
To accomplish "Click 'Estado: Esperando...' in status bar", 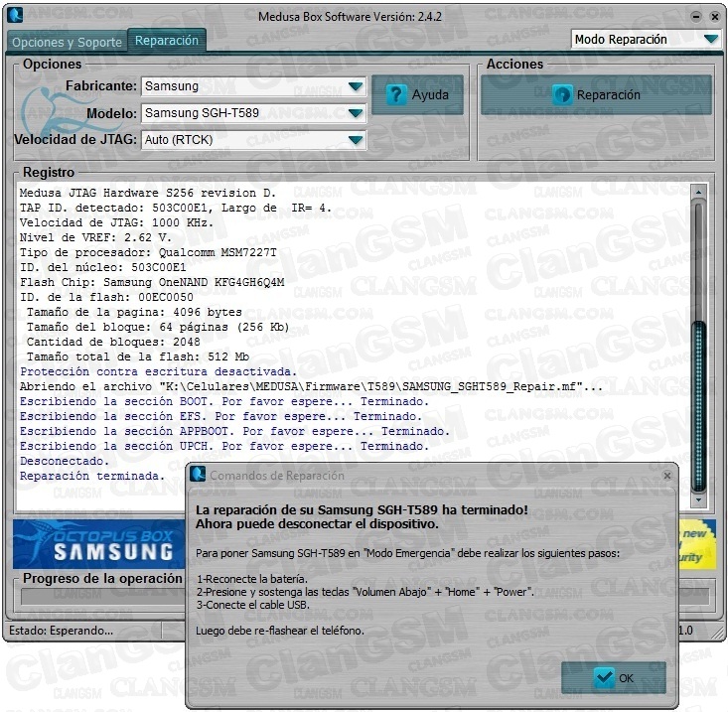I will [61, 631].
